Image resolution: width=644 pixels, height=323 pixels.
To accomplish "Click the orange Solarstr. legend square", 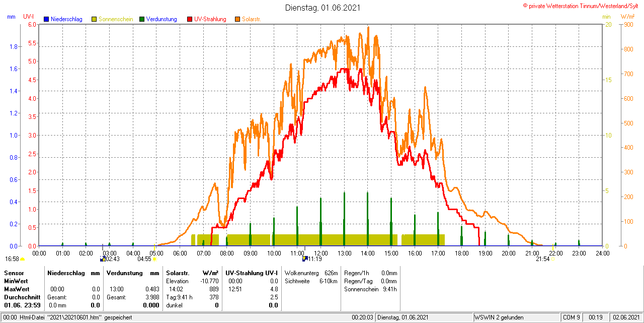I will point(237,19).
